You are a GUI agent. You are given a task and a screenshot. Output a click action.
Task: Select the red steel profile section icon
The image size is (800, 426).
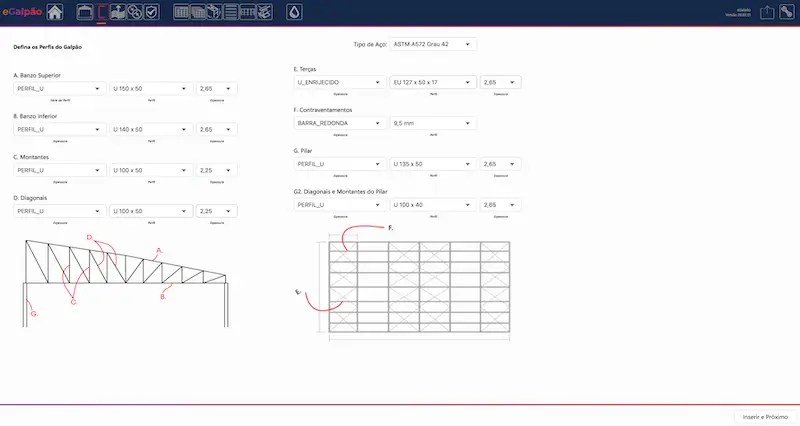tap(102, 12)
